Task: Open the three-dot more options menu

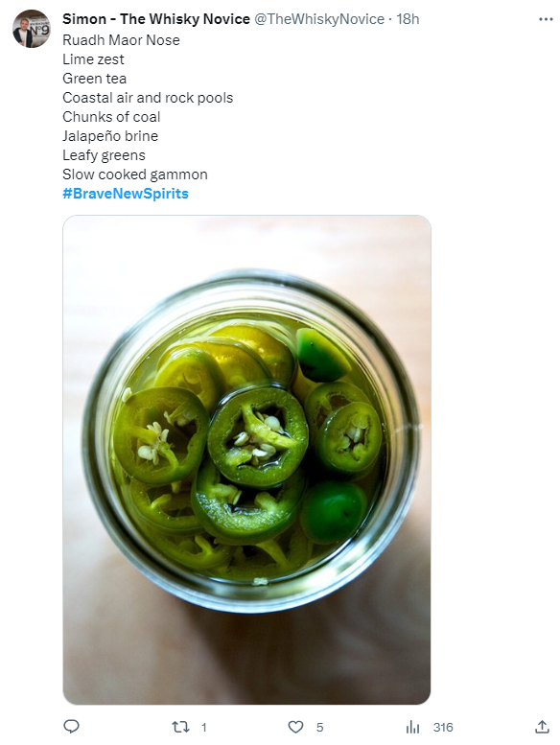Action: [x=546, y=19]
